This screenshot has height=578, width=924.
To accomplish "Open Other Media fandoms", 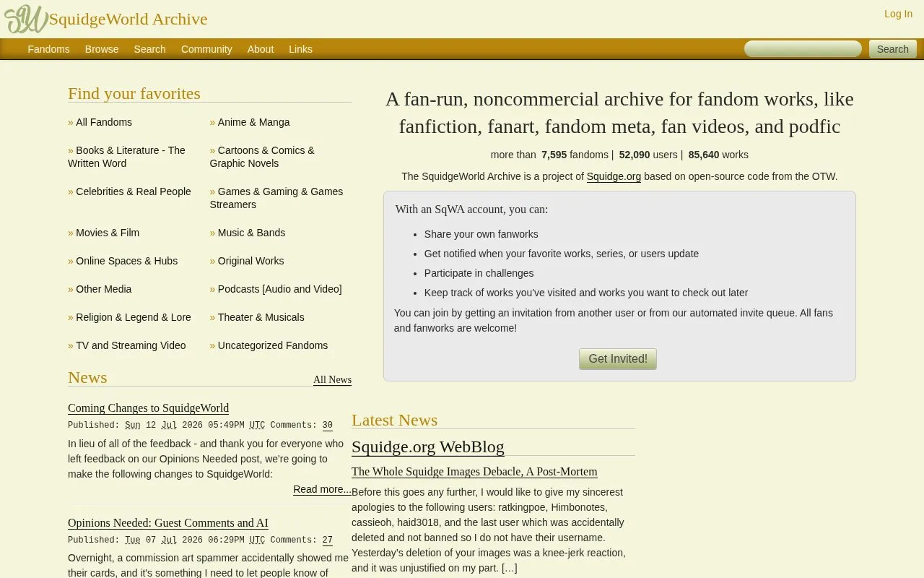I will click(104, 289).
